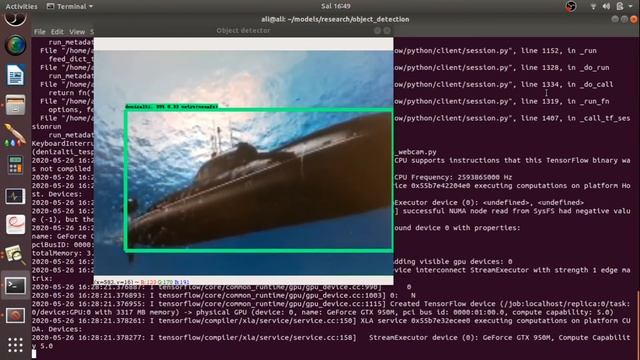The height and width of the screenshot is (360, 640).
Task: Open the terminal Edit menu
Action: pos(57,31)
